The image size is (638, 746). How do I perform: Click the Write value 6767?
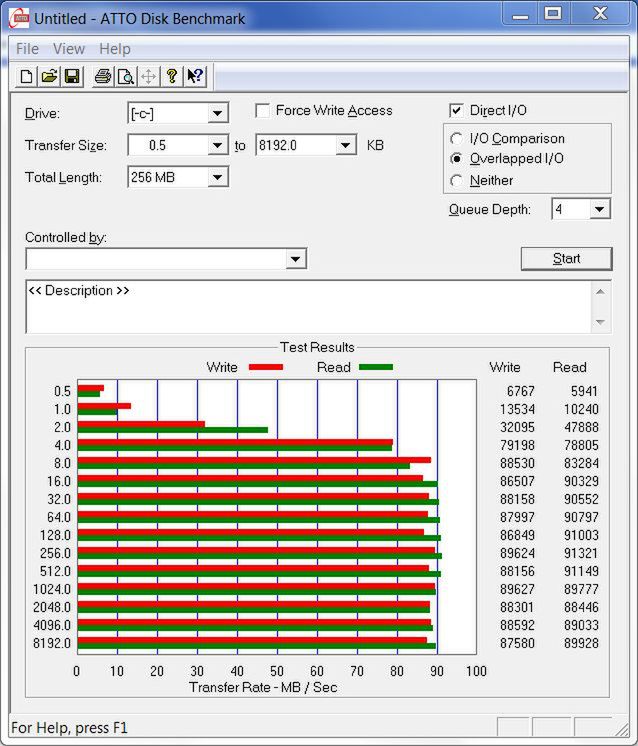point(520,391)
